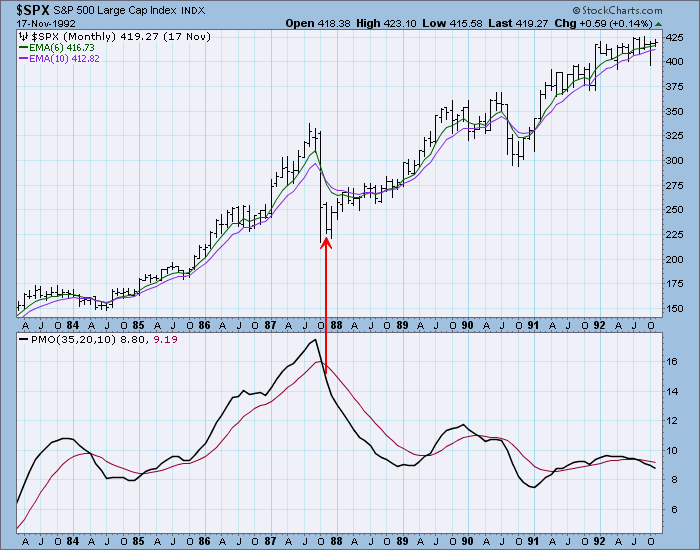Click the red arrow's head in the price panel
The image size is (700, 550).
click(326, 242)
